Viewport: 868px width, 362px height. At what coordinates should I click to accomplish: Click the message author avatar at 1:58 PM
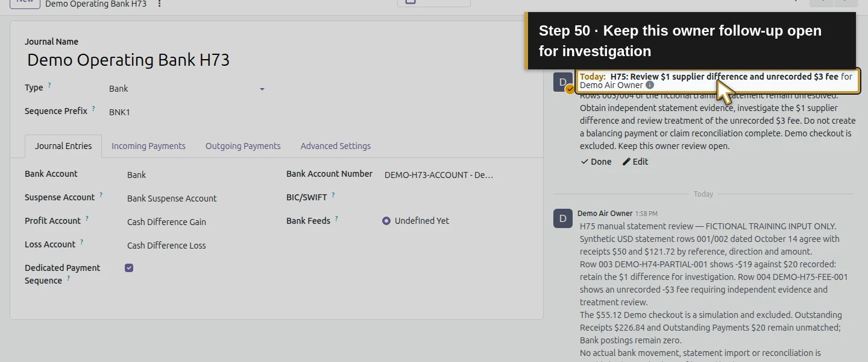(563, 218)
